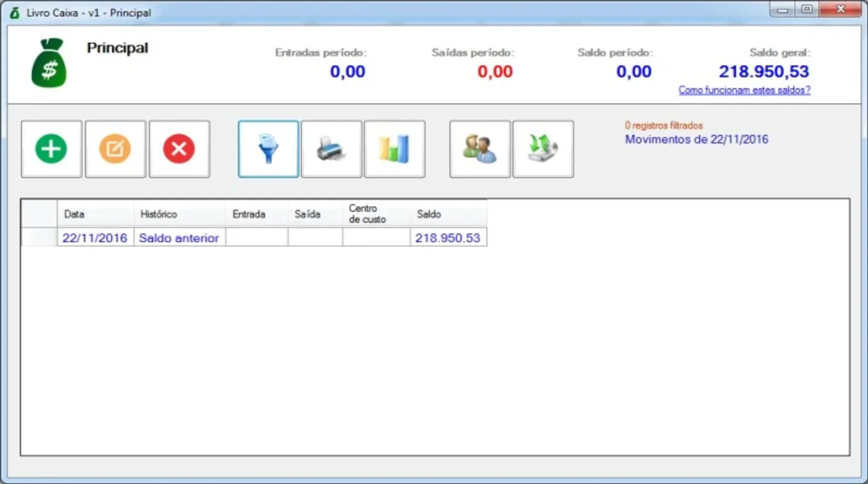Screen dimensions: 868x484
Task: Select the 218.950,53 balance cell in table
Action: pos(448,238)
